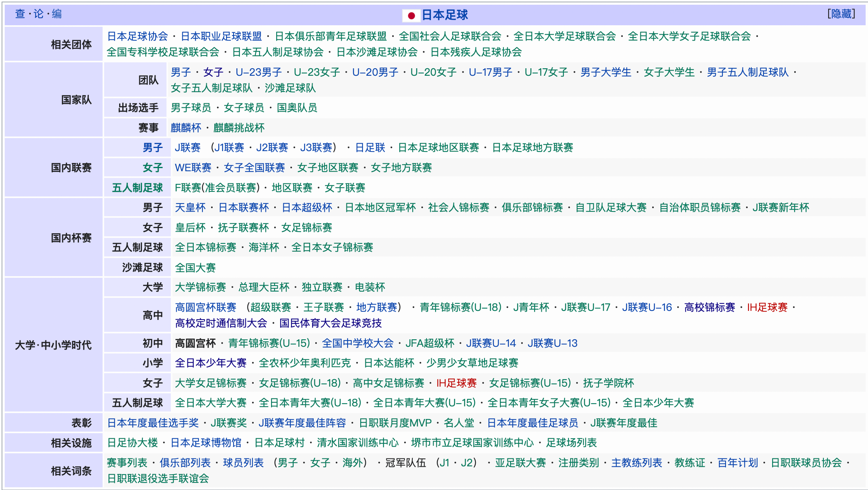Open 百年计划 link
Screen dimensions: 868x490
tap(738, 463)
